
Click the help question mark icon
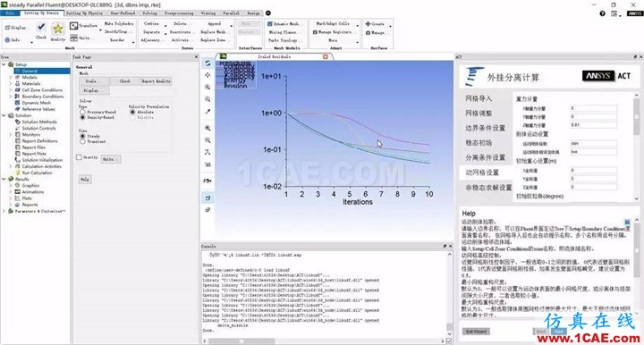coord(602,13)
